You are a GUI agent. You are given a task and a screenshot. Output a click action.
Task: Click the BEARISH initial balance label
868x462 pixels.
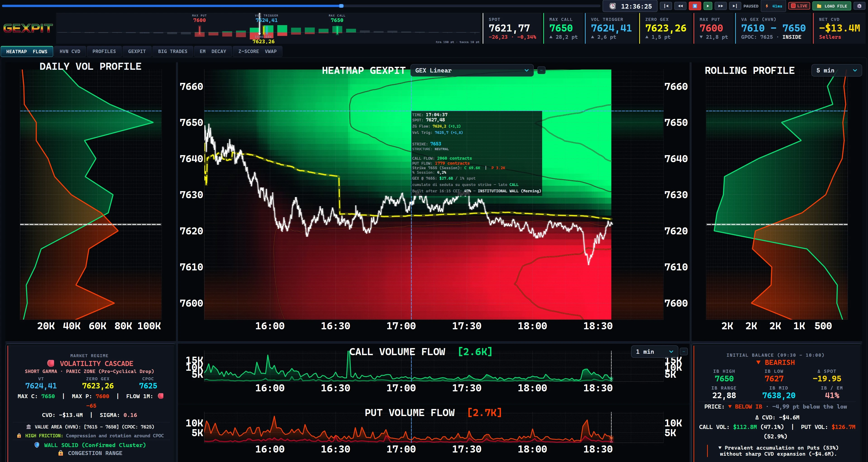coord(776,363)
